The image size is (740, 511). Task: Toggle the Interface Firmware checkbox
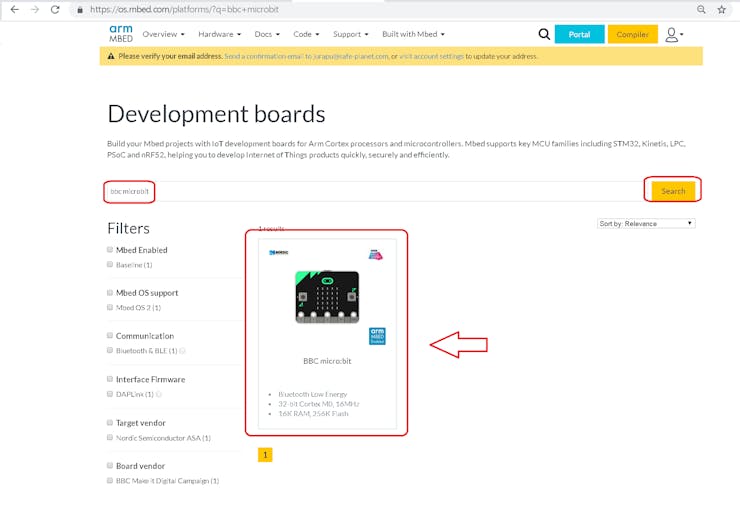click(x=110, y=379)
